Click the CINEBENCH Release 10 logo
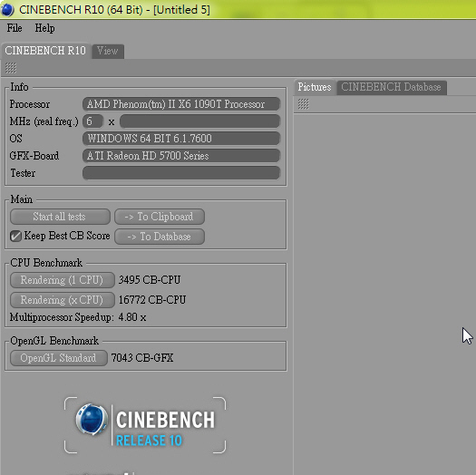Image resolution: width=476 pixels, height=475 pixels. [145, 425]
